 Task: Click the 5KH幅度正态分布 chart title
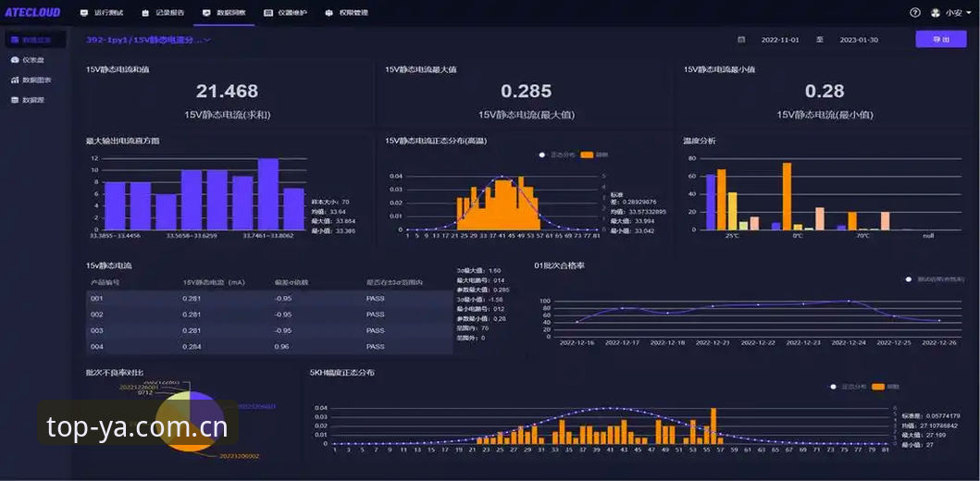[341, 373]
